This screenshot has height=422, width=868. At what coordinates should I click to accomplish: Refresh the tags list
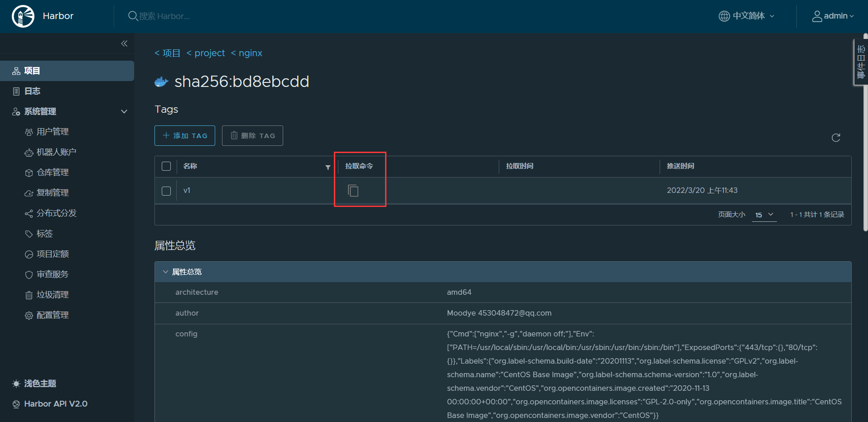click(x=836, y=138)
